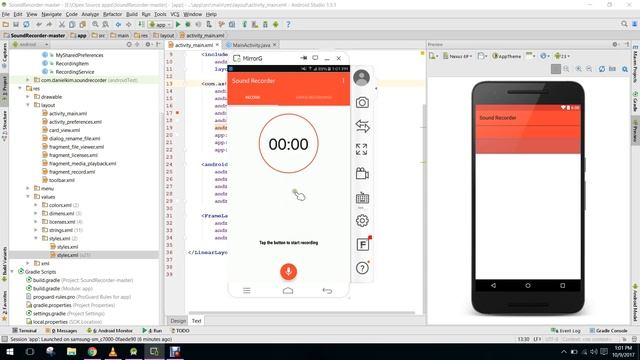The height and width of the screenshot is (360, 640).
Task: Click MirrorGo F feedback icon
Action: pyautogui.click(x=362, y=244)
